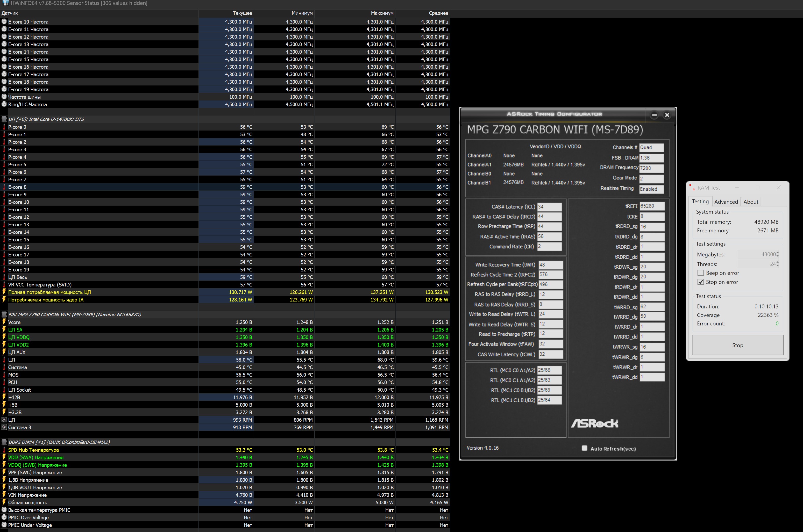Click the power icon for Полная потребляемая мощность ЦП
Image resolution: width=803 pixels, height=532 pixels.
pos(4,292)
